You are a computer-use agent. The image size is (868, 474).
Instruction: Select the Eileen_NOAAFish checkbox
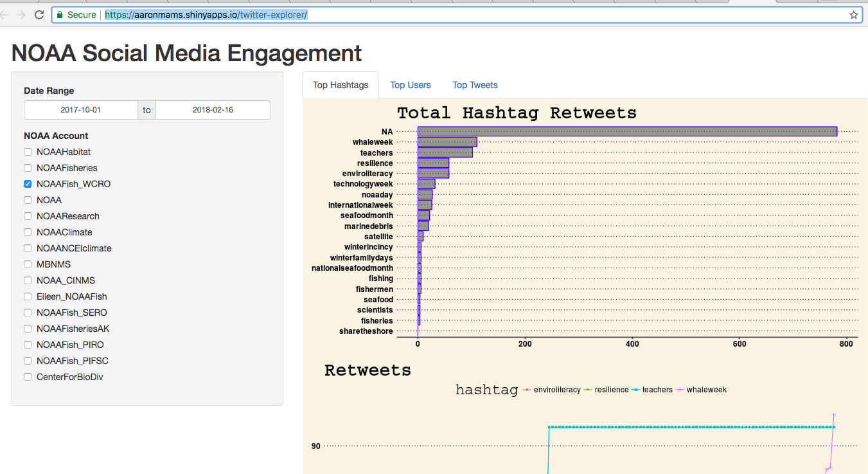point(28,296)
